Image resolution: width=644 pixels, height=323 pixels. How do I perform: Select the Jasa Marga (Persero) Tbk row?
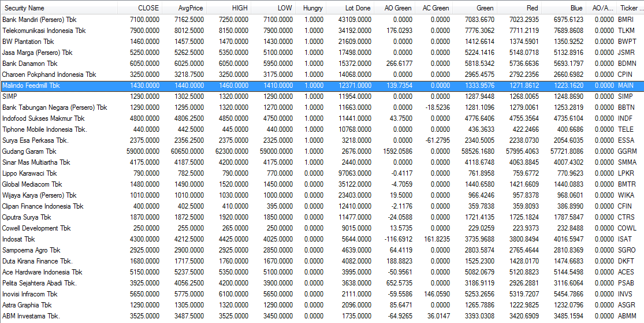322,52
